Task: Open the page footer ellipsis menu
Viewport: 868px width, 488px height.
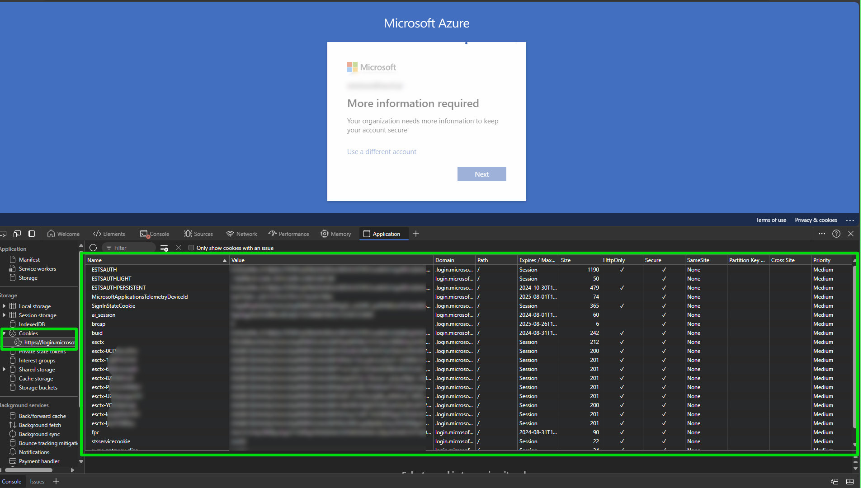Action: point(850,220)
